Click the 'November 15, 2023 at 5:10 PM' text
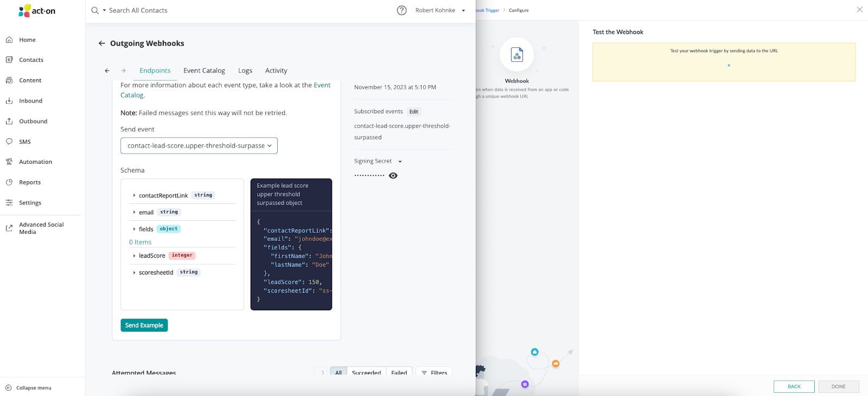Screen dimensions: 868x396 (x=395, y=87)
